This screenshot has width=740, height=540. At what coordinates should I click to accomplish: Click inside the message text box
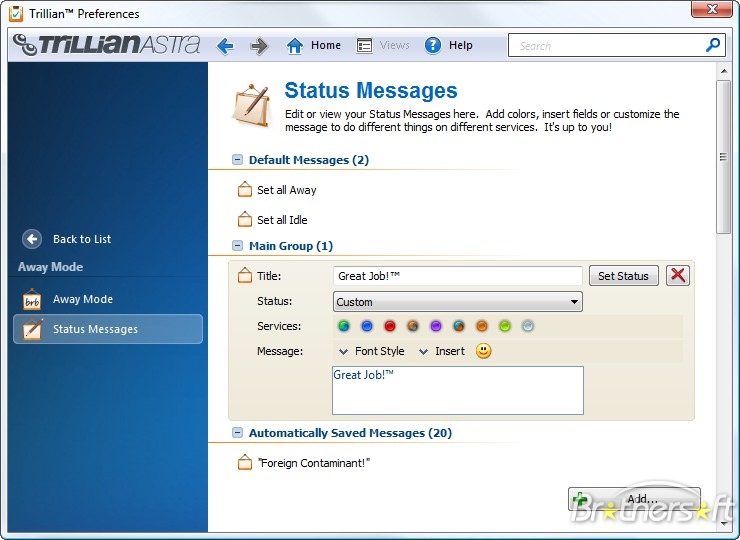[x=458, y=390]
